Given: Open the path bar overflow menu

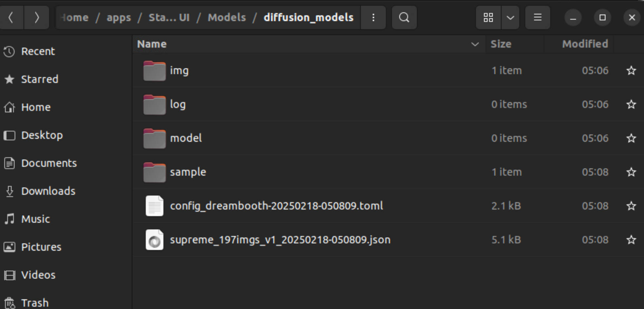Looking at the screenshot, I should tap(373, 18).
